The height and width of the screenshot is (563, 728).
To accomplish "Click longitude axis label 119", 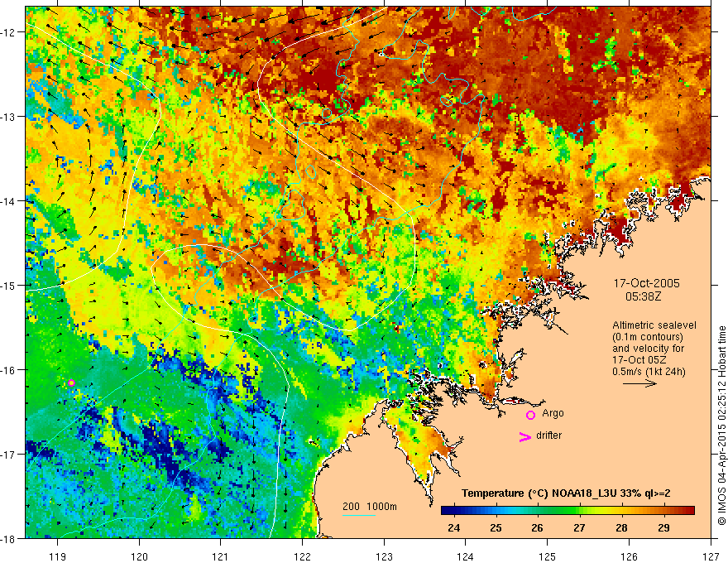I will coord(57,556).
